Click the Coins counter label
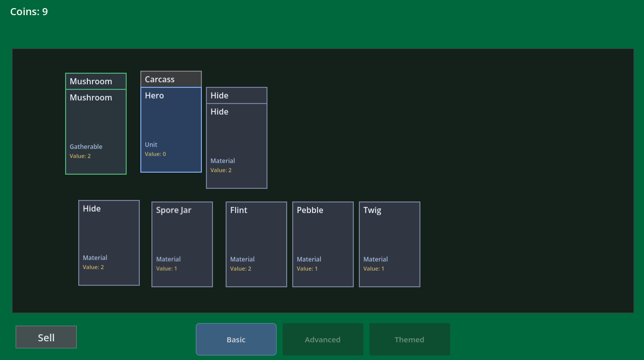644x360 pixels. [x=29, y=12]
